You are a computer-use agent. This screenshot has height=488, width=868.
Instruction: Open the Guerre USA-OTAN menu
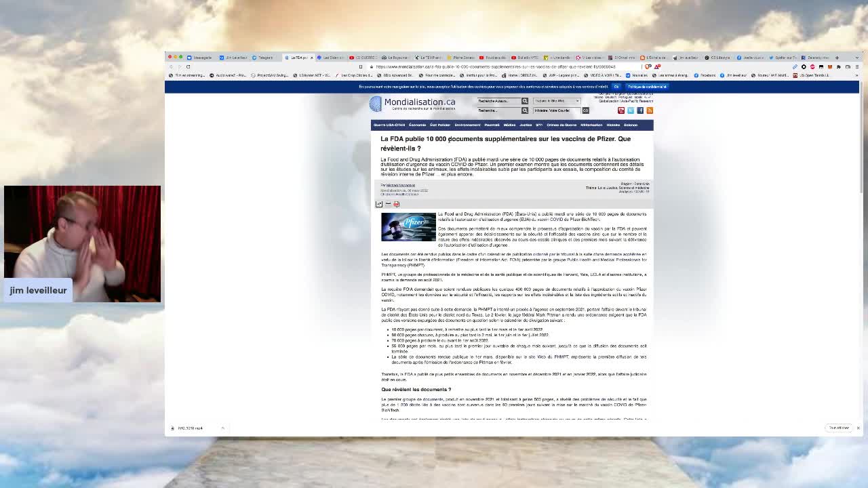click(389, 125)
